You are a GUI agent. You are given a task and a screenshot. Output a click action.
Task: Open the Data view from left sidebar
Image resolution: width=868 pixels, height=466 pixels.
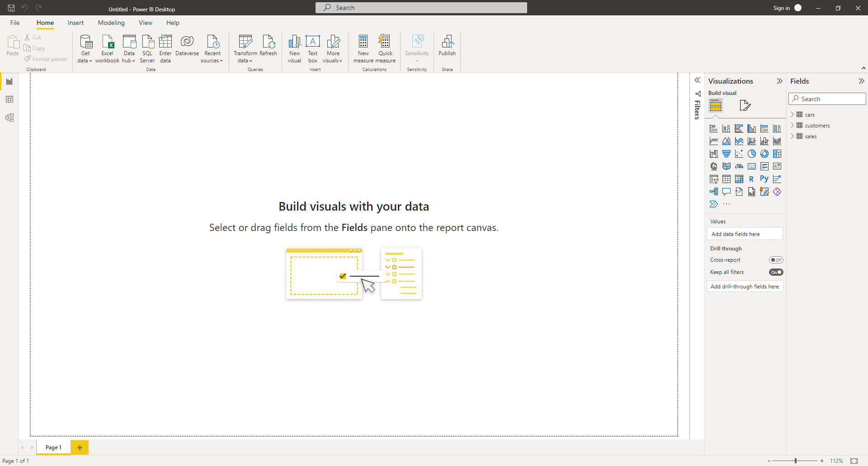[9, 99]
